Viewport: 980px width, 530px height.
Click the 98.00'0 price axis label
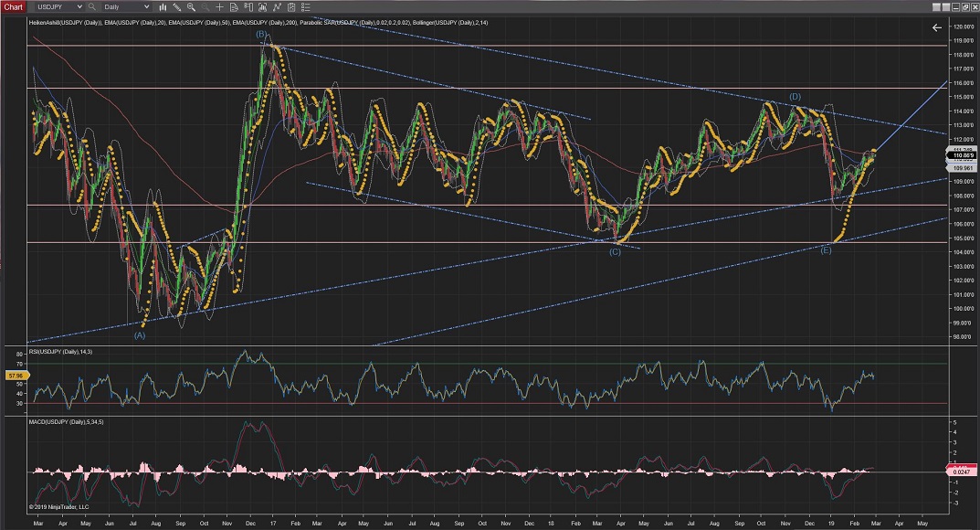coord(964,337)
